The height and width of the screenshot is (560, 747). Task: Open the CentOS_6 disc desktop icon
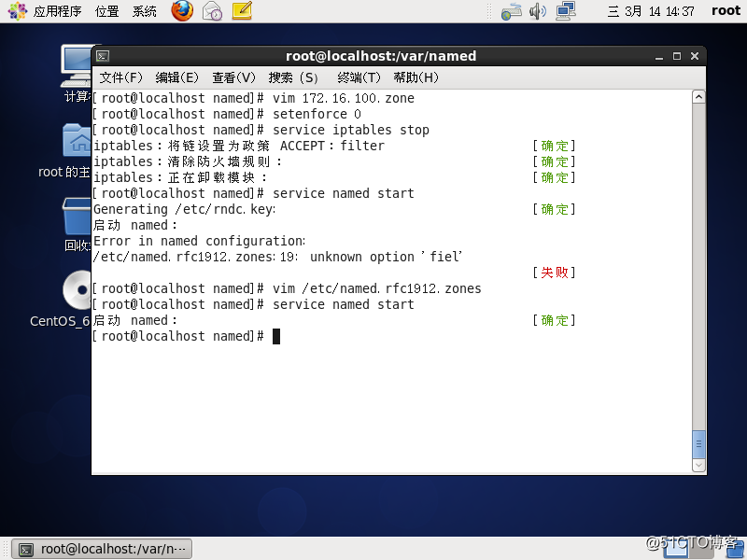point(61,299)
